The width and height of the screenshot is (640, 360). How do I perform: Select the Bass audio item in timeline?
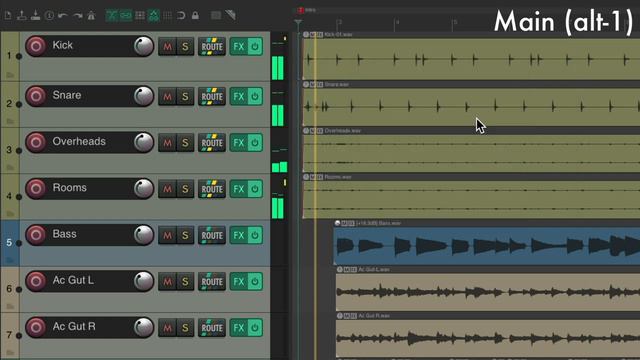(x=487, y=246)
